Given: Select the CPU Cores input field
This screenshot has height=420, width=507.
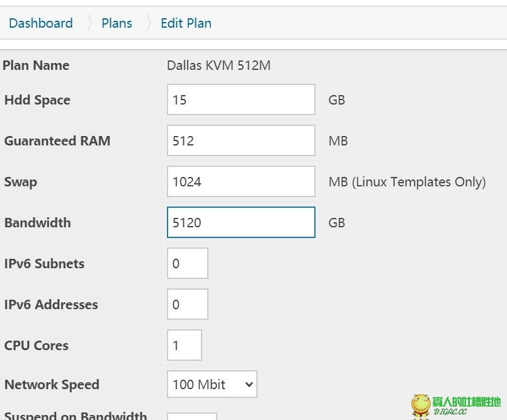Looking at the screenshot, I should 185,345.
